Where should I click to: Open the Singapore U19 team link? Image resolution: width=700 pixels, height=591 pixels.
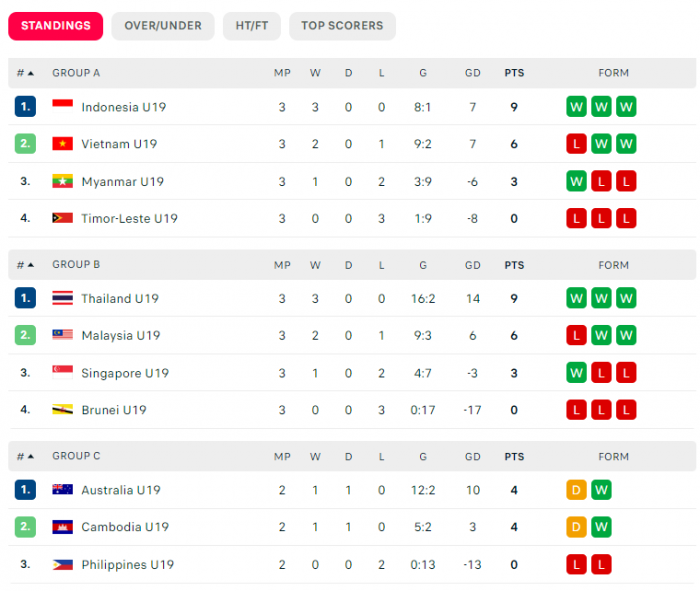coord(125,373)
